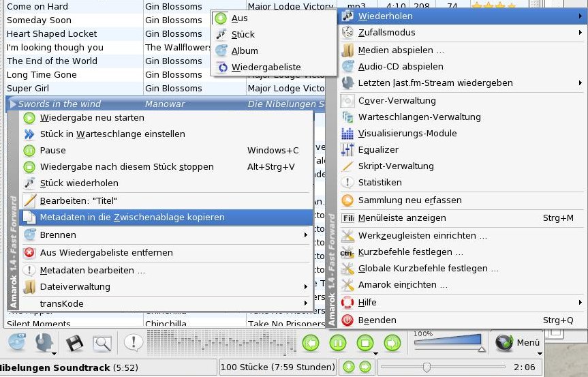This screenshot has width=588, height=377.
Task: Choose Metadaten bearbeiten entry
Action: click(x=166, y=271)
